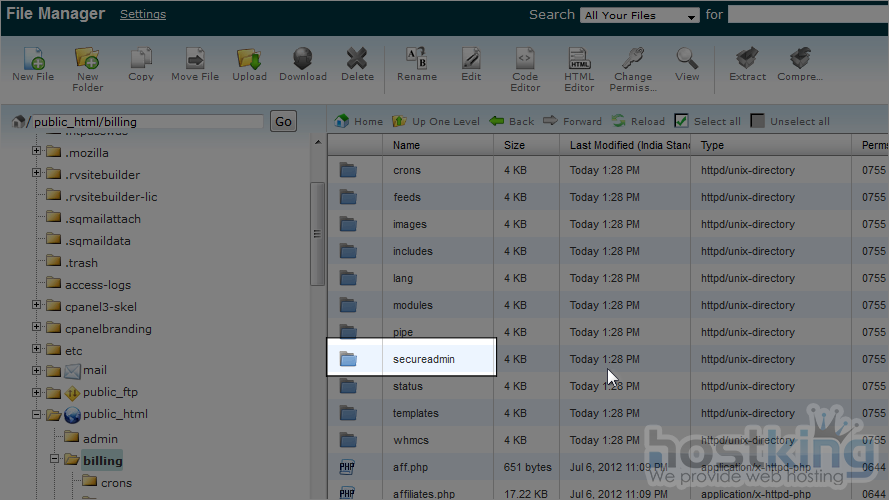The width and height of the screenshot is (889, 500).
Task: Click the Unselect all checkbox
Action: 758,121
